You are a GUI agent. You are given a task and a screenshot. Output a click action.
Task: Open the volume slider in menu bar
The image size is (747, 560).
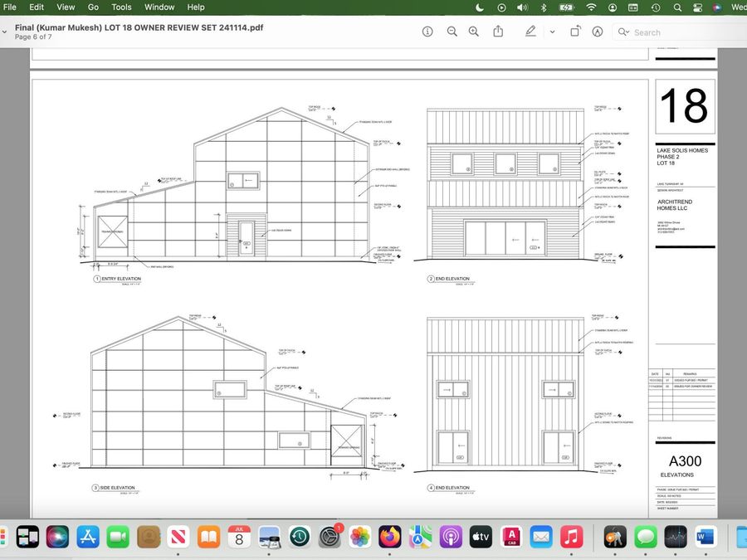click(523, 7)
